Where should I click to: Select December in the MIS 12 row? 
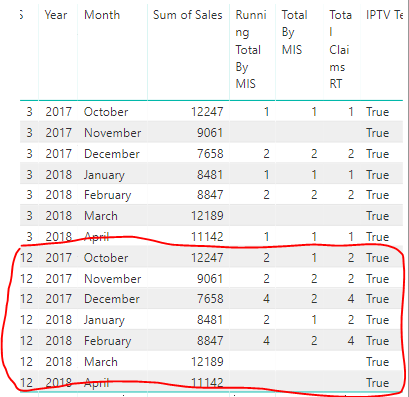click(112, 299)
